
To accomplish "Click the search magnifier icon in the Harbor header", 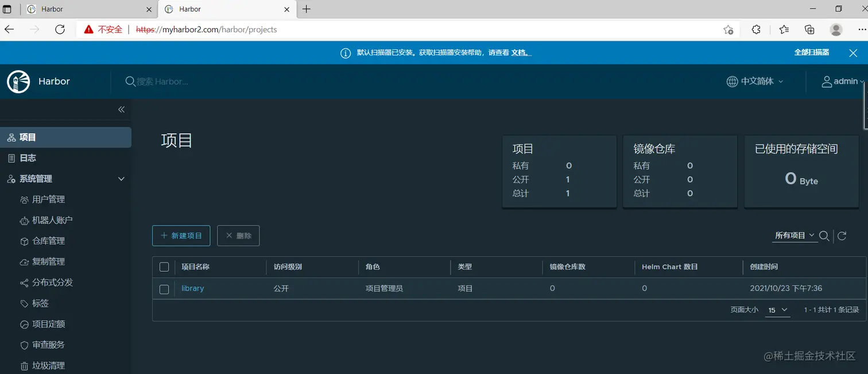I will point(130,82).
